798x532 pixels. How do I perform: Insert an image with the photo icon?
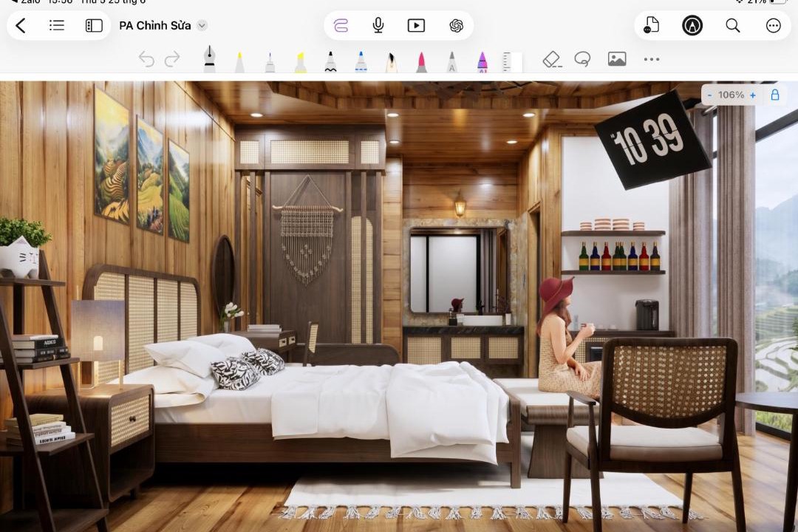click(x=617, y=59)
